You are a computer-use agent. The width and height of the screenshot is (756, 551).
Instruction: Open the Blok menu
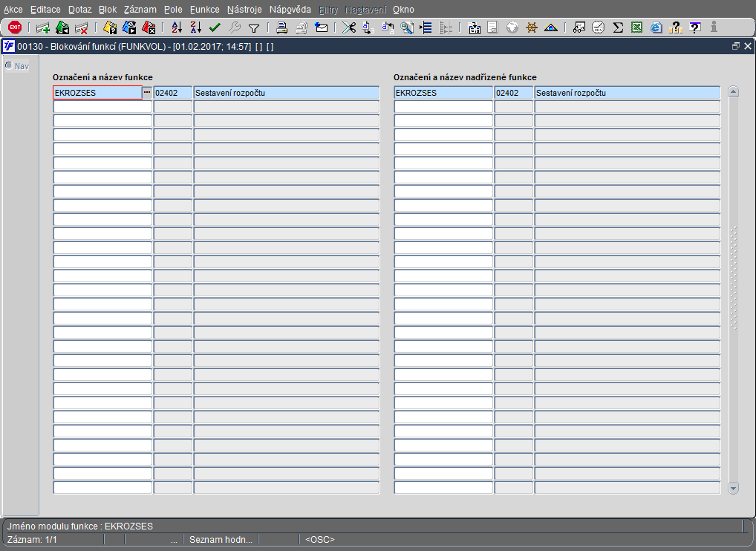[x=108, y=10]
